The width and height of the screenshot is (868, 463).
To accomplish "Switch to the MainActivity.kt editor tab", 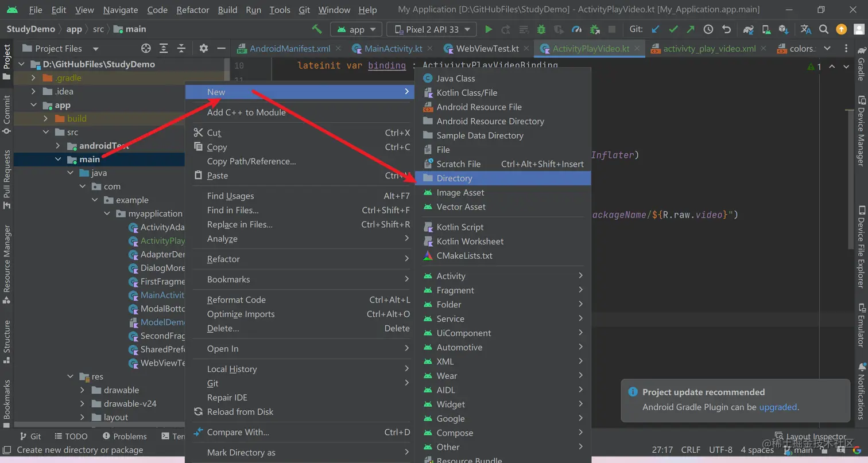I will [394, 49].
